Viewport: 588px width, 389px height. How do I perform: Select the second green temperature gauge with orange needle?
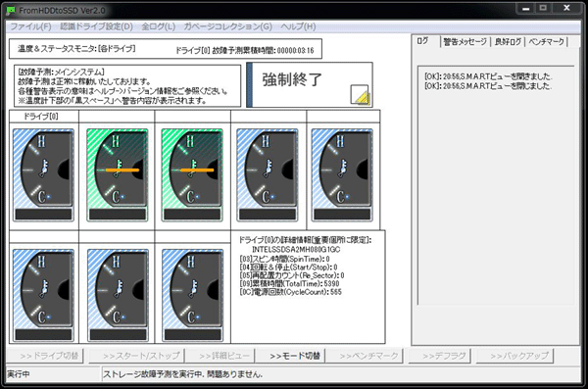(x=192, y=174)
